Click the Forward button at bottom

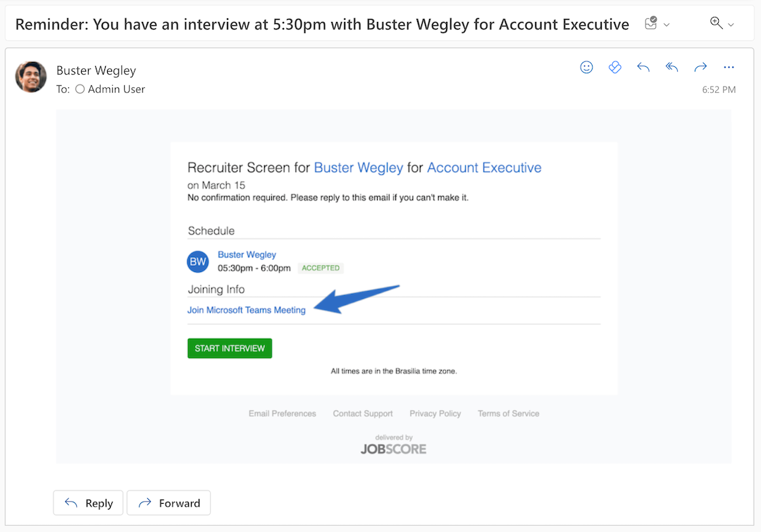tap(168, 503)
